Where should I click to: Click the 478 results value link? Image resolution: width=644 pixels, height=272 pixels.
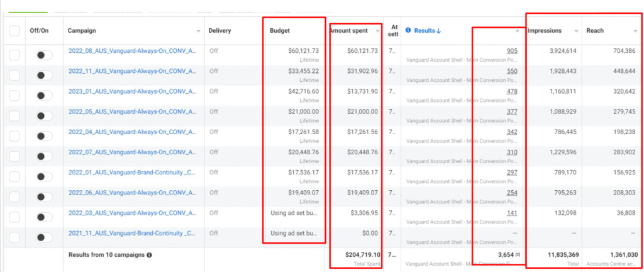click(512, 91)
